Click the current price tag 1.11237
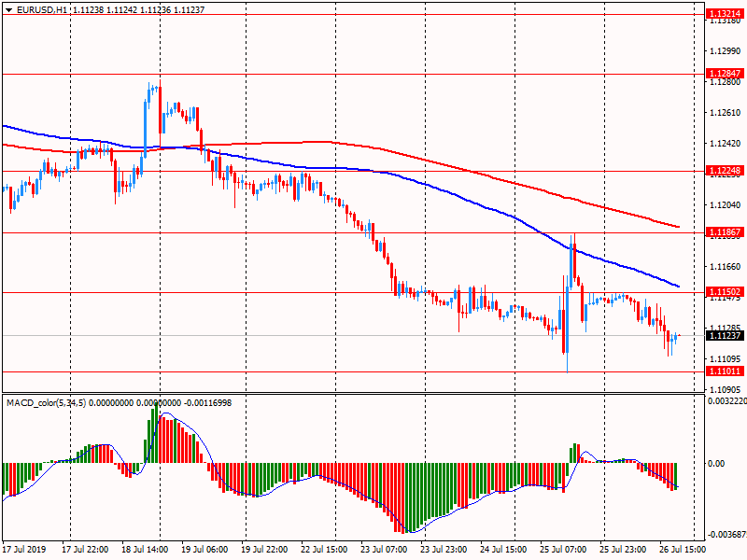Image resolution: width=747 pixels, height=560 pixels. point(726,336)
